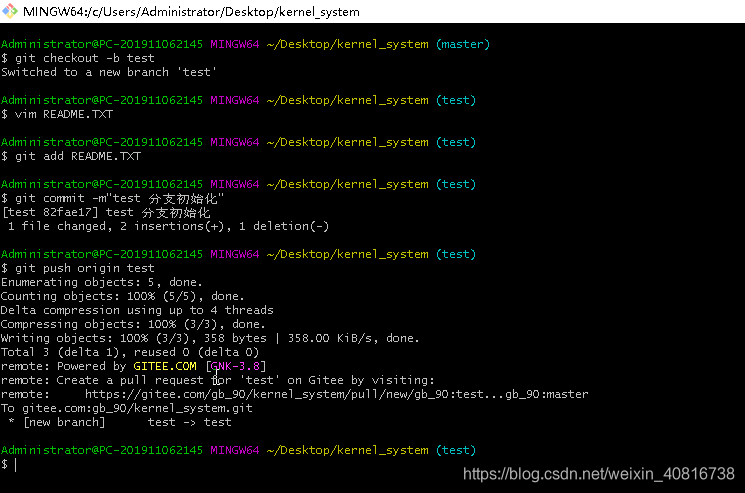Click the last prompt's (test) branch label

456,450
